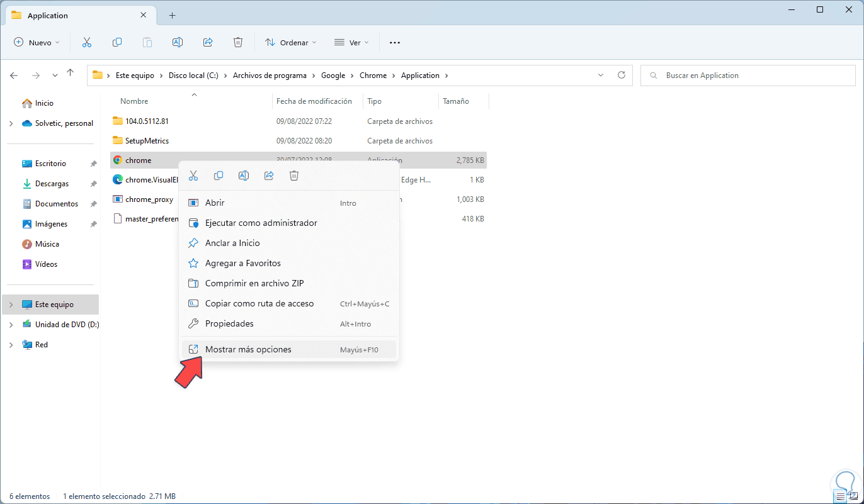
Task: Choose Anclar a Inicio
Action: pos(289,243)
